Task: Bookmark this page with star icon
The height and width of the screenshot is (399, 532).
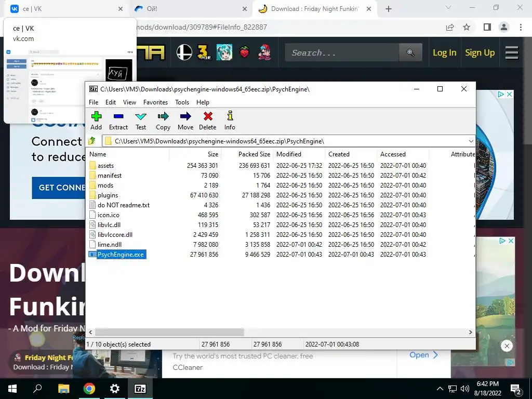Action: [467, 27]
